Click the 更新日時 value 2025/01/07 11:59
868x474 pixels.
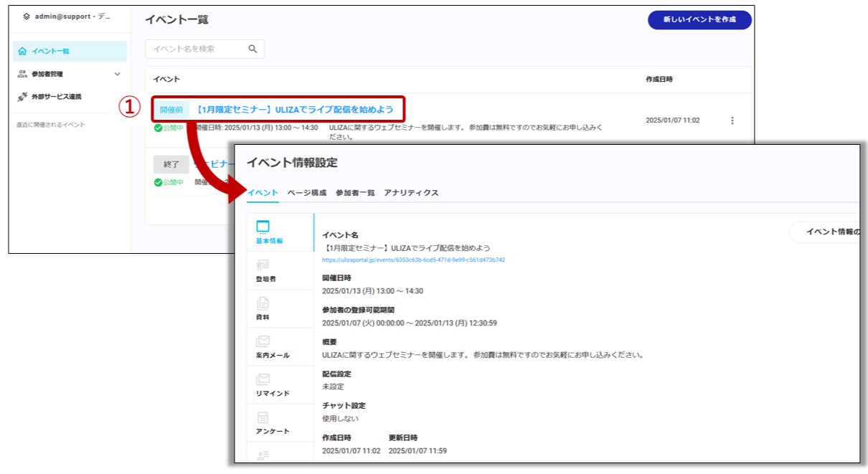(418, 450)
